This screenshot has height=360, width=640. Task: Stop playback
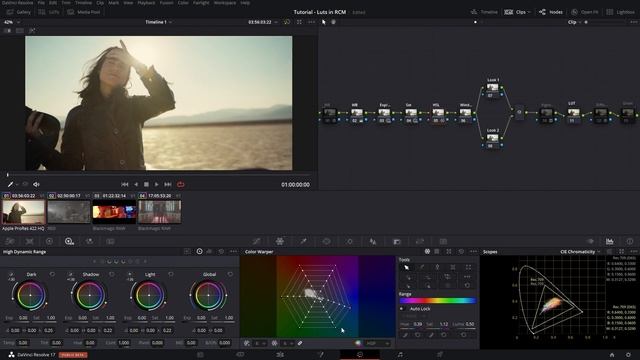pyautogui.click(x=146, y=184)
